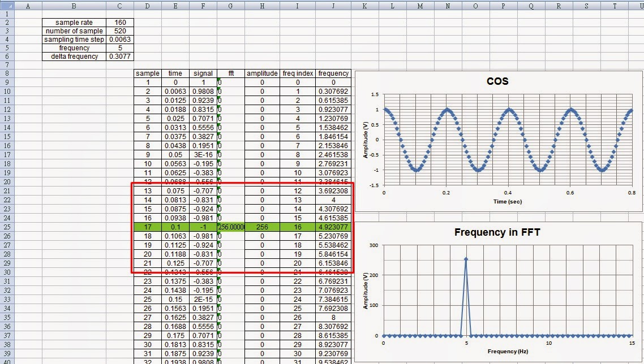The width and height of the screenshot is (644, 364).
Task: Select the sample column header cell
Action: point(147,73)
